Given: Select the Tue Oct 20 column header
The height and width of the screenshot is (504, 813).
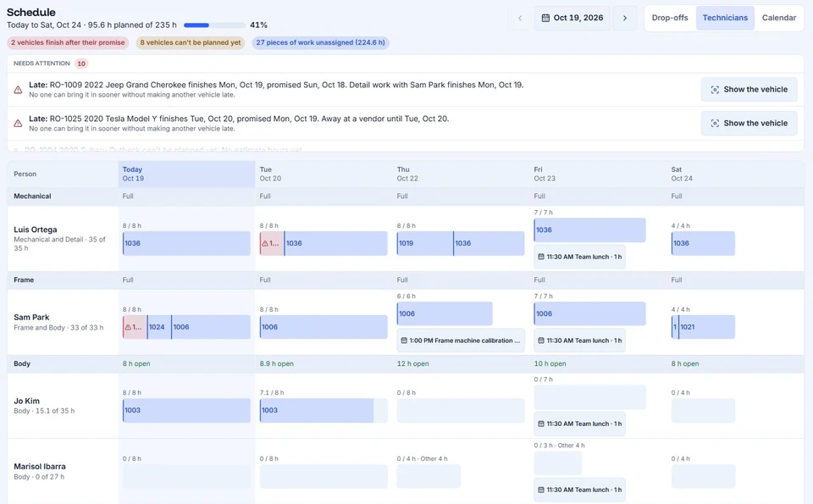Looking at the screenshot, I should coord(324,174).
